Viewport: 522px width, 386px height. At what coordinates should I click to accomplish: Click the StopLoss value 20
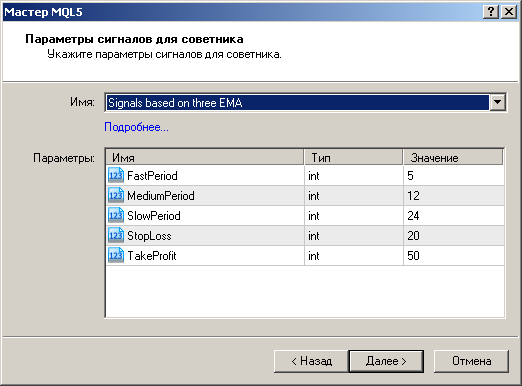(x=413, y=236)
